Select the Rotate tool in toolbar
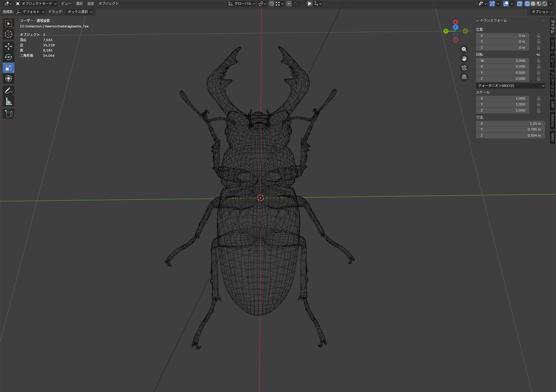556x392 pixels. pyautogui.click(x=9, y=56)
